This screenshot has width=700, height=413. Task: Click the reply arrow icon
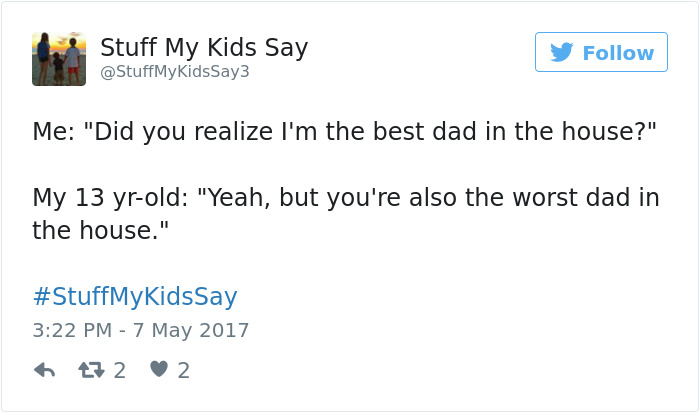44,370
